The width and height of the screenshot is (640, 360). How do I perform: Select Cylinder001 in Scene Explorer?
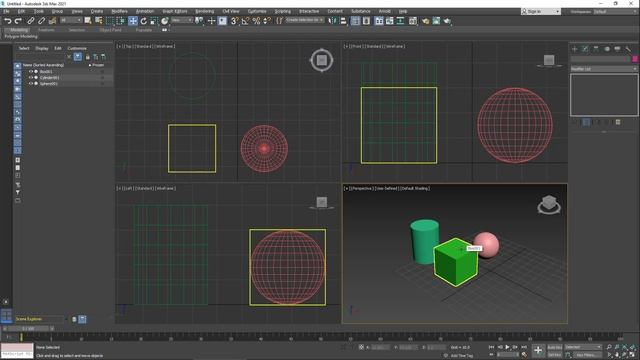49,78
